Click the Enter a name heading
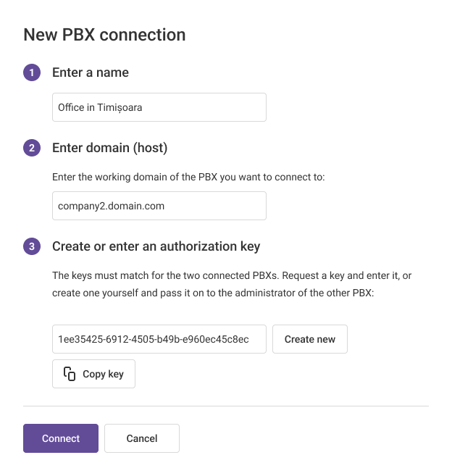Viewport: 452px width, 476px height. point(91,72)
